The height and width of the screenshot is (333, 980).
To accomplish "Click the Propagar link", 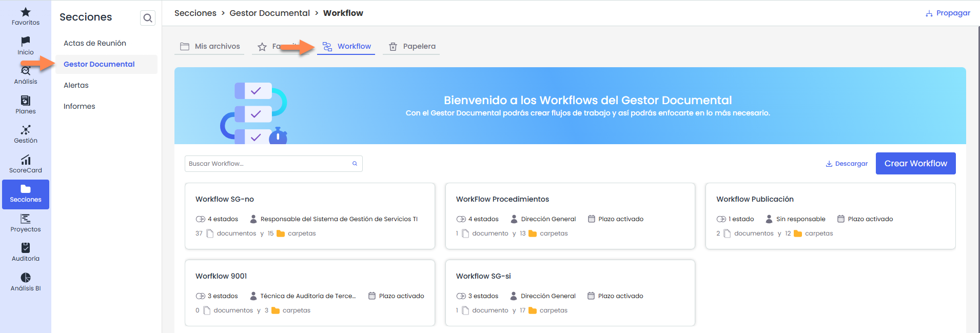I will click(x=948, y=13).
